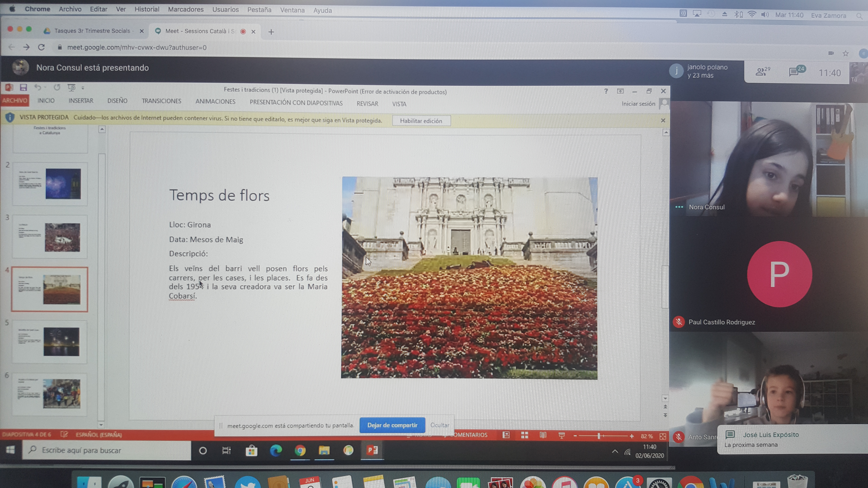Open File Explorer on taskbar
The height and width of the screenshot is (488, 868).
pos(324,451)
